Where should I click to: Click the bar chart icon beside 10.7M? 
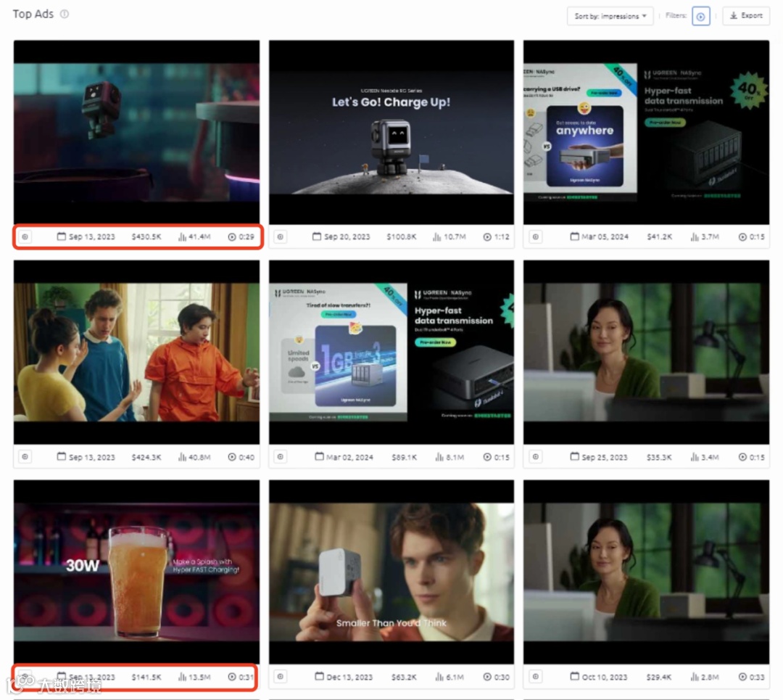tap(437, 236)
